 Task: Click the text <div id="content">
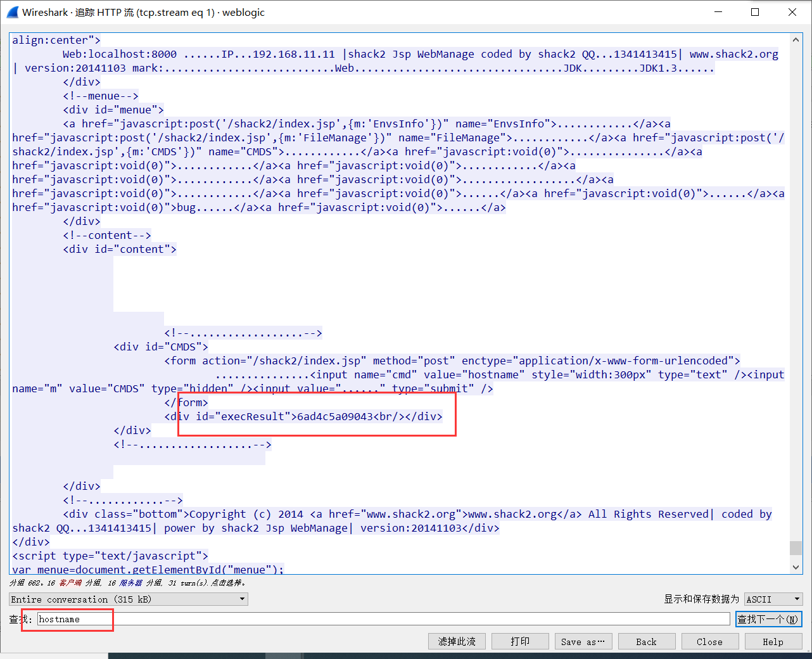point(120,249)
